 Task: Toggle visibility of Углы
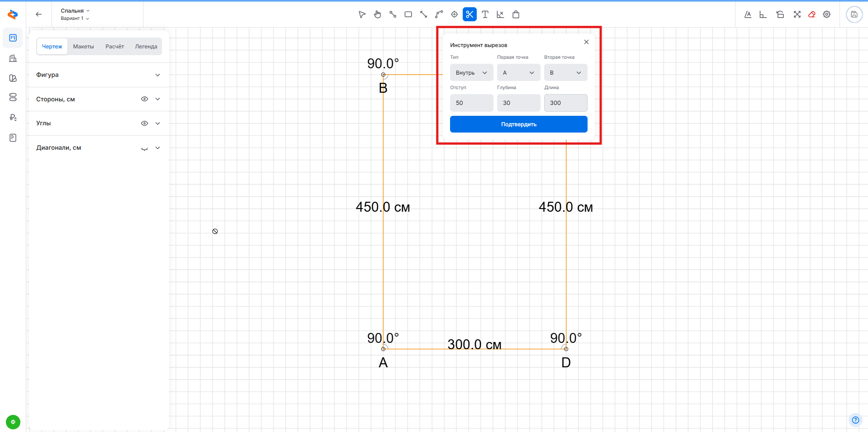[144, 123]
